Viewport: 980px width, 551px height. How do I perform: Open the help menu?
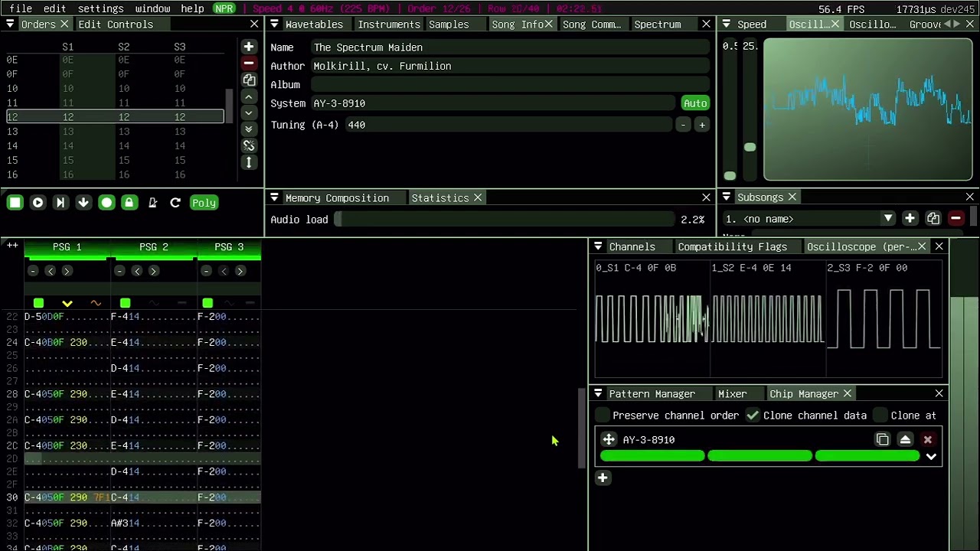(192, 8)
